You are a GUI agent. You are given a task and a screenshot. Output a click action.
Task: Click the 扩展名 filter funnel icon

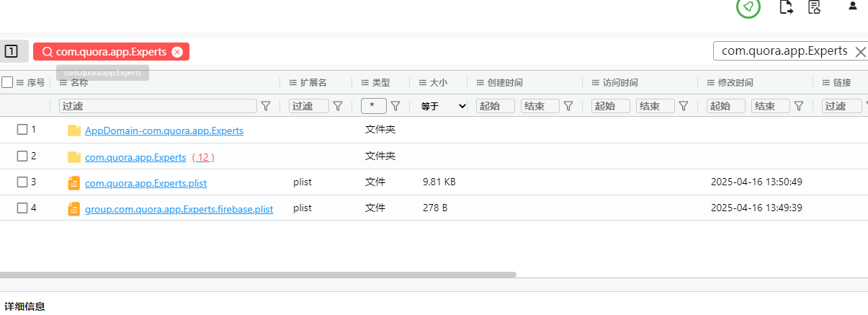[338, 106]
